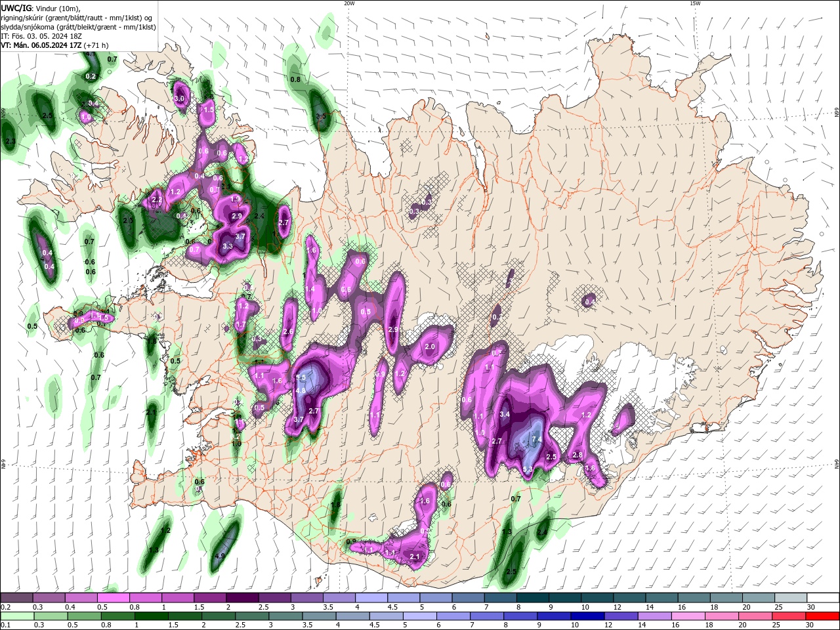
Task: Click the 0.1 label under the rain scale
Action: (x=5, y=625)
